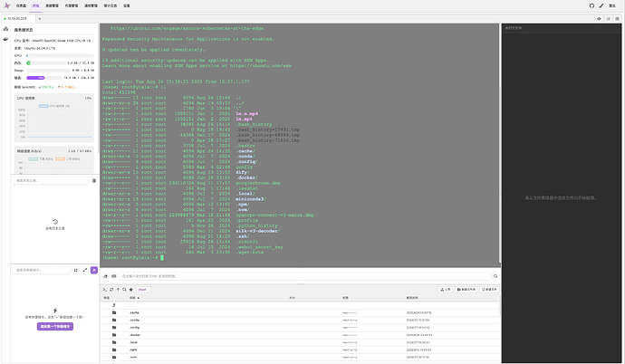Open the last top navigation menu item
The width and height of the screenshot is (625, 364).
(126, 5)
